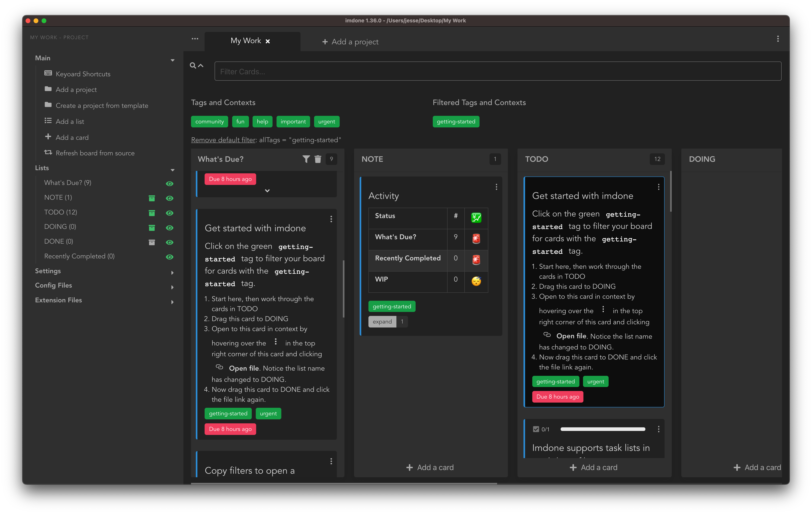Expand the Config Files section
Screen dimensions: 812x514
coord(172,287)
